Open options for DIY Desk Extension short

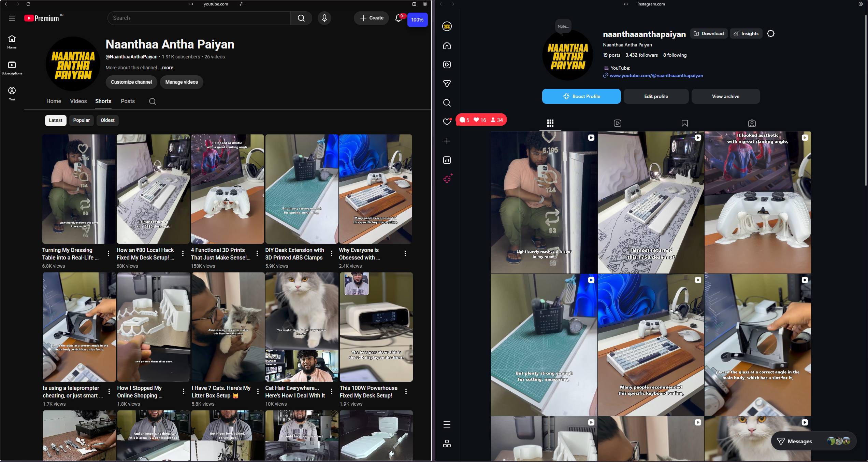(332, 253)
